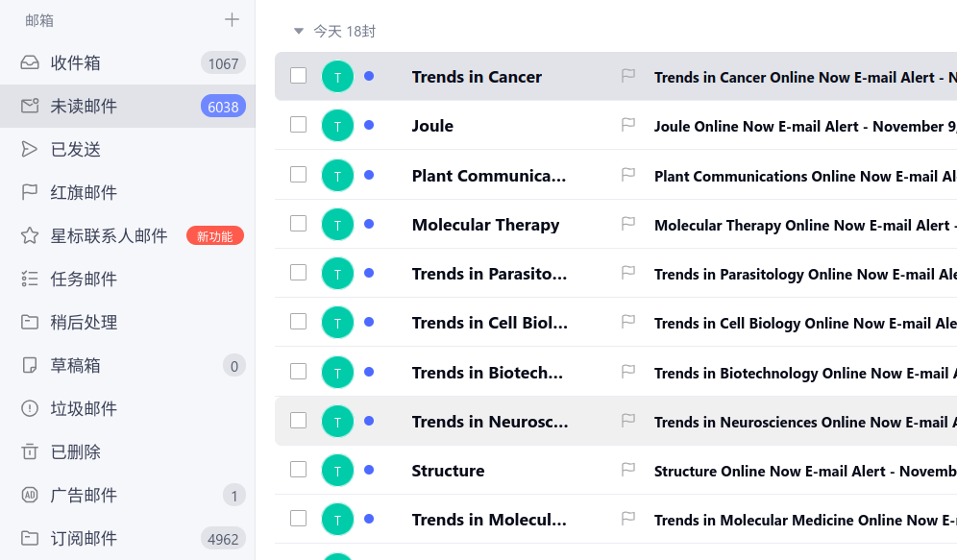Image resolution: width=957 pixels, height=560 pixels.
Task: Click the Trends in Cancer sender avatar
Action: 337,76
